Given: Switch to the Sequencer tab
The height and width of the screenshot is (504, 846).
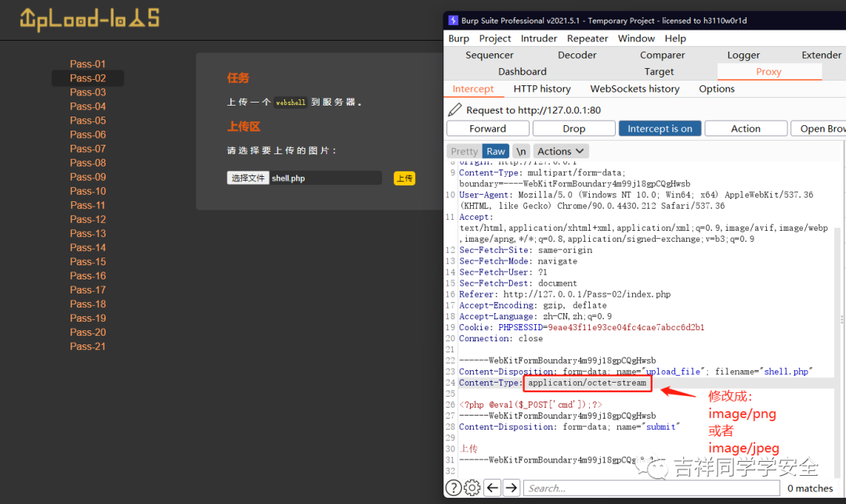Looking at the screenshot, I should 490,55.
